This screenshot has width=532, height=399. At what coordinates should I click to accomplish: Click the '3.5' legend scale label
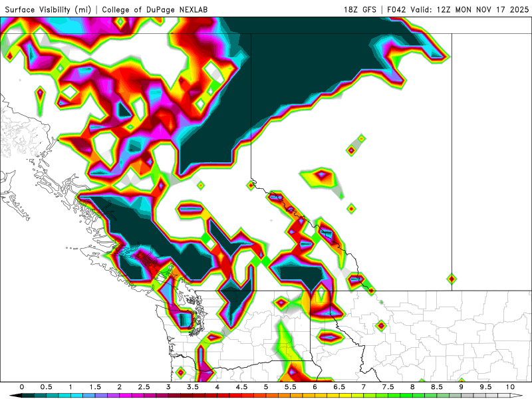click(x=193, y=387)
